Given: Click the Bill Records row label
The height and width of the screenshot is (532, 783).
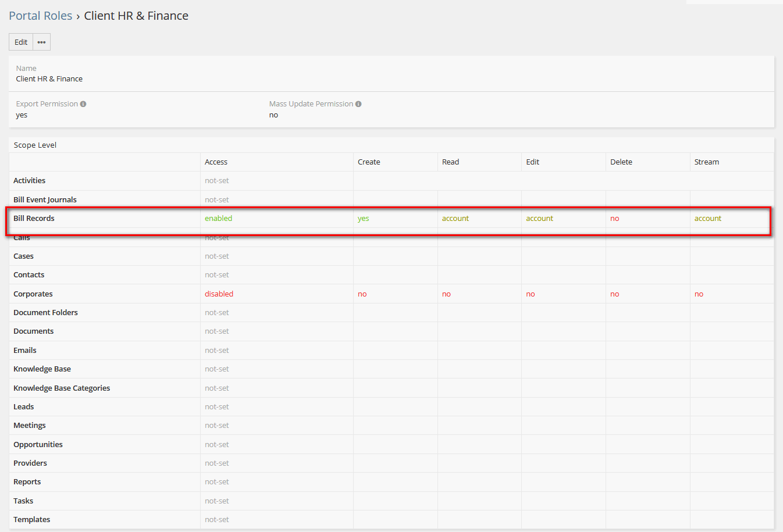Looking at the screenshot, I should tap(34, 219).
